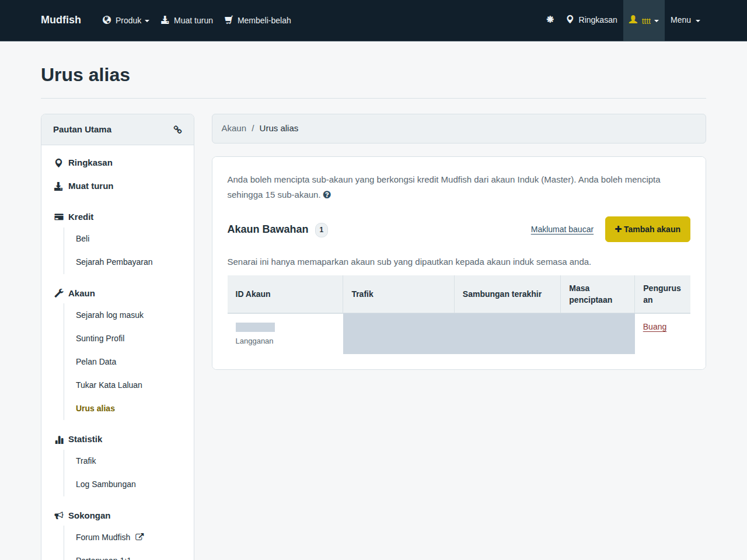Click Buang to remove the sub-account
747x560 pixels.
[x=655, y=327]
